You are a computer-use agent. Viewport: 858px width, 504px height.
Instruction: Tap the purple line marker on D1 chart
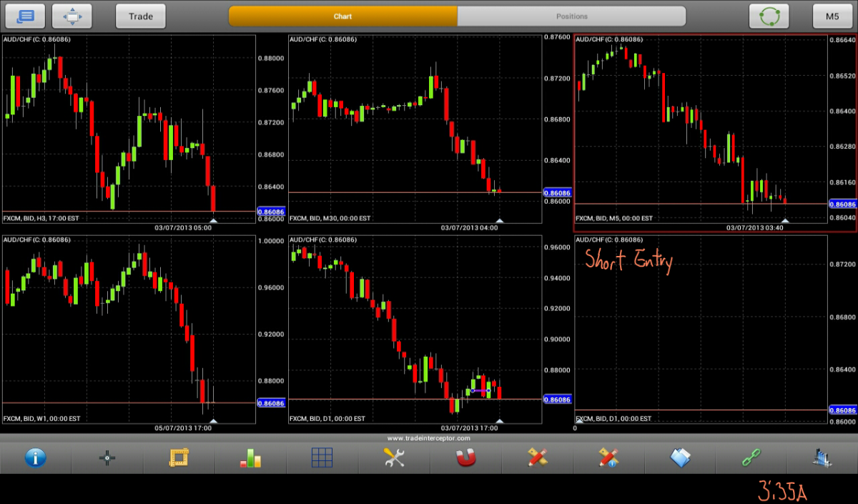[x=480, y=390]
